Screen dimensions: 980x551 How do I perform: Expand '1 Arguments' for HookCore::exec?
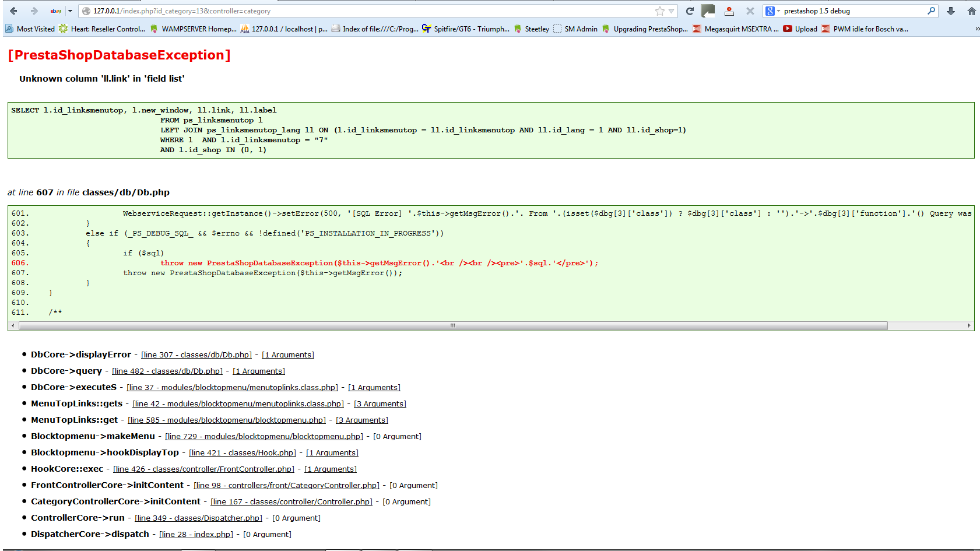tap(331, 469)
